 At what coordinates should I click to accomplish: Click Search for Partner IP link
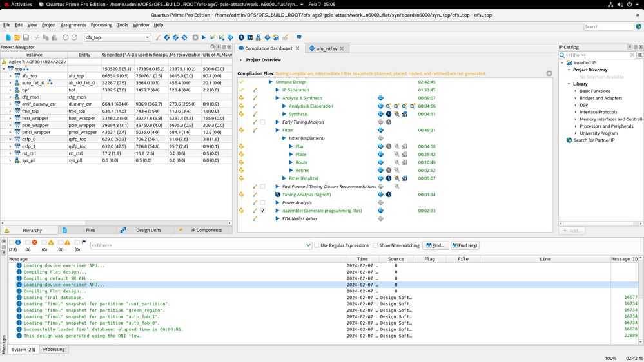tap(594, 140)
